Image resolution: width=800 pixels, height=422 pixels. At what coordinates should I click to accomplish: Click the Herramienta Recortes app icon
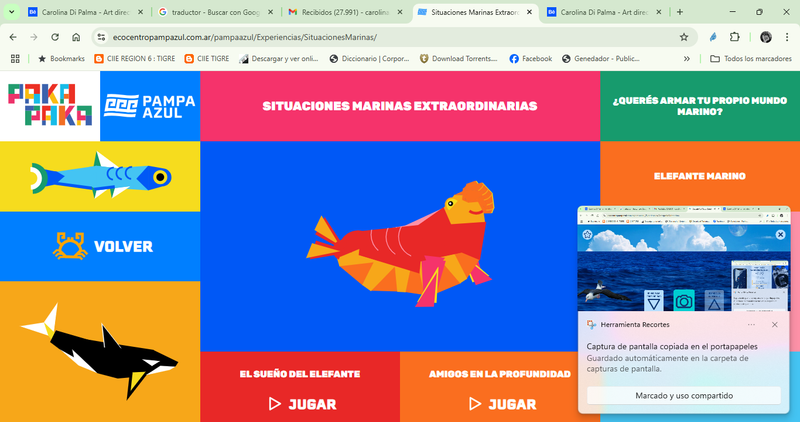click(591, 325)
